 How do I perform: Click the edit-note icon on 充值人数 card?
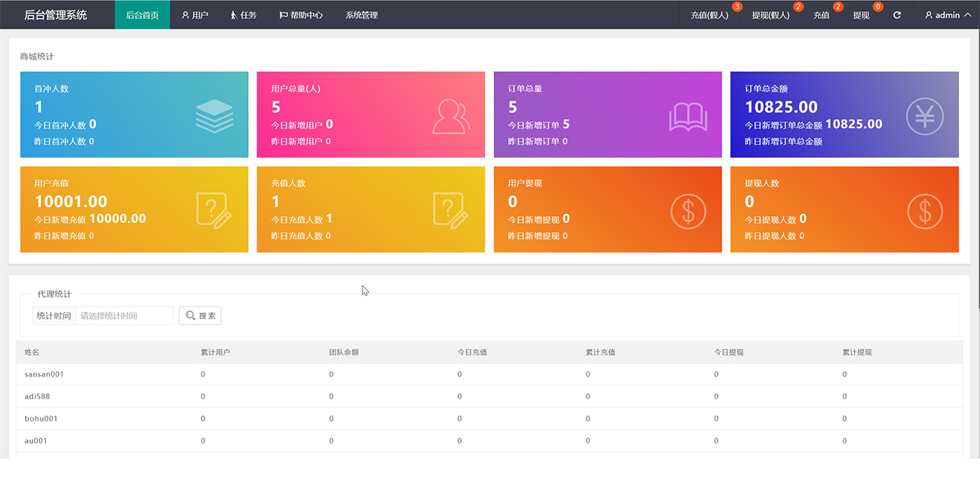point(451,210)
